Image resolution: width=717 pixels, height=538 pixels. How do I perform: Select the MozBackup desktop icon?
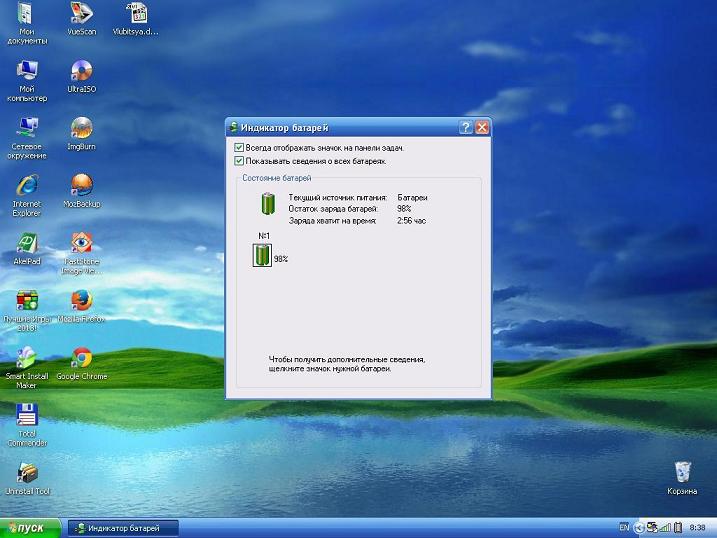click(81, 185)
